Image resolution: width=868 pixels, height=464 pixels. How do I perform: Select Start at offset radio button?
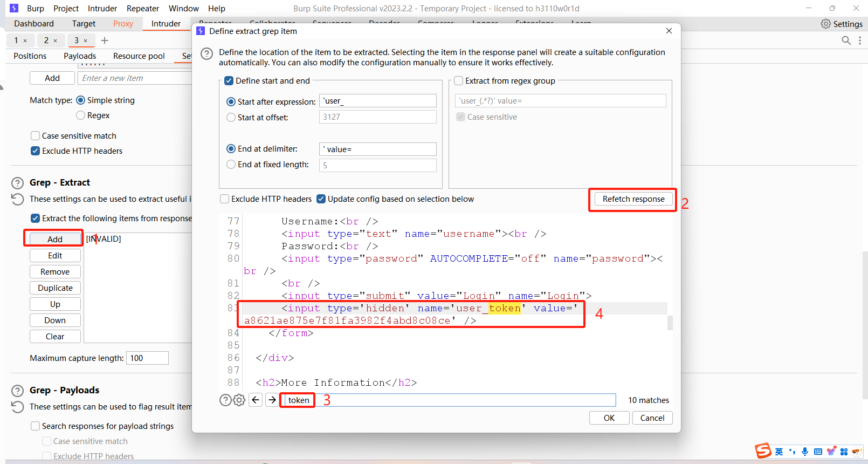[231, 117]
